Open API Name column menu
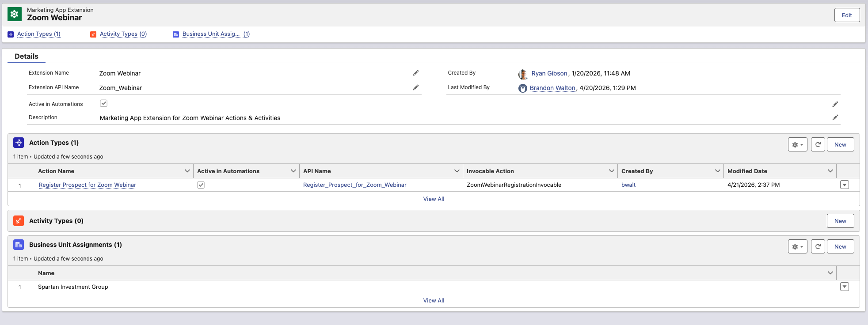 point(457,171)
